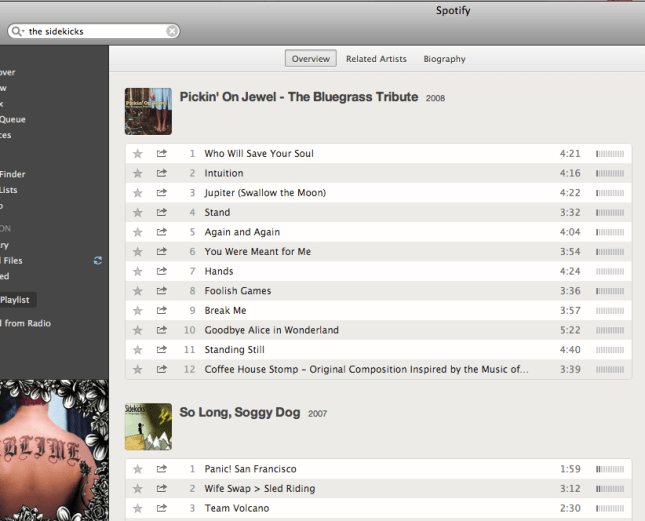Open the Queue item in the sidebar

pos(13,119)
